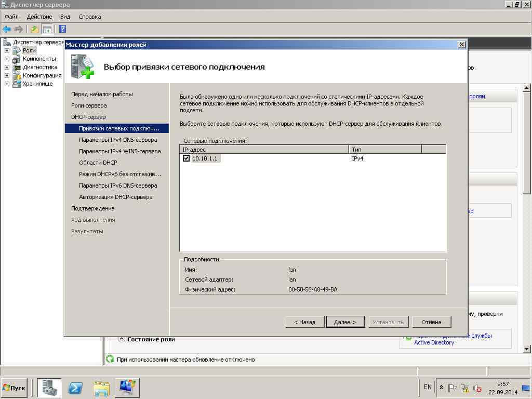Click the Назад button

click(304, 322)
